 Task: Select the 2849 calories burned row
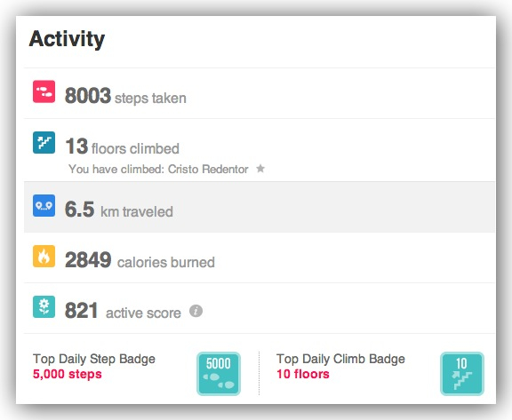(x=260, y=258)
